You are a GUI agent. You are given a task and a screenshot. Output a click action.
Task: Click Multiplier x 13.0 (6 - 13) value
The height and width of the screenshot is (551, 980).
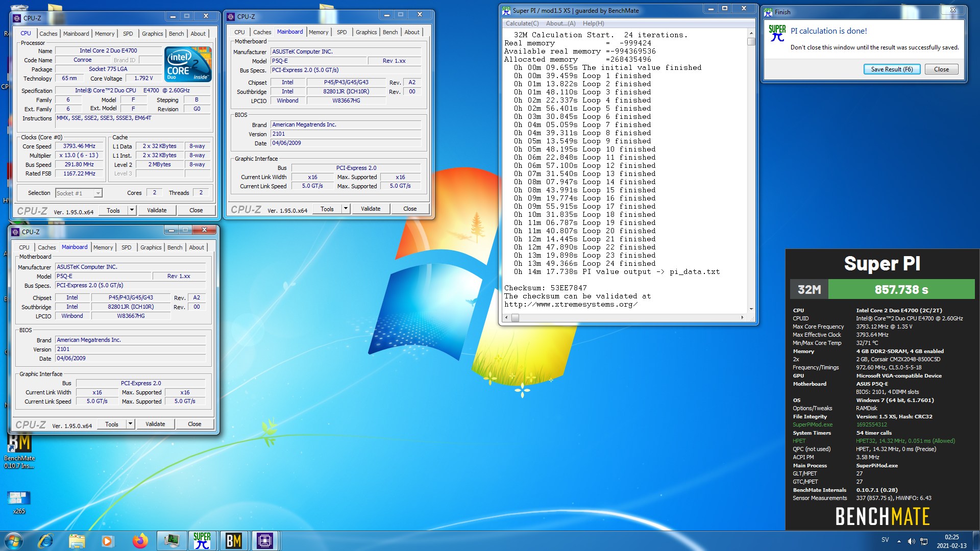click(79, 155)
